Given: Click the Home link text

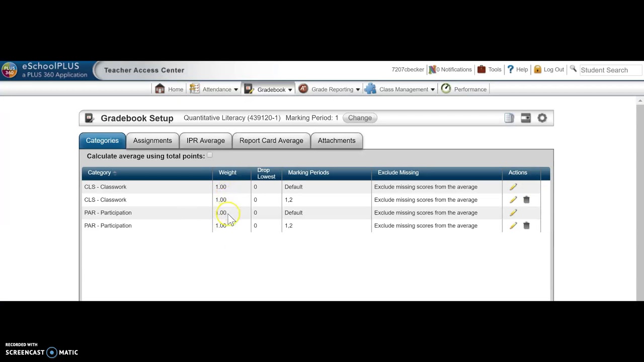Looking at the screenshot, I should click(x=176, y=89).
